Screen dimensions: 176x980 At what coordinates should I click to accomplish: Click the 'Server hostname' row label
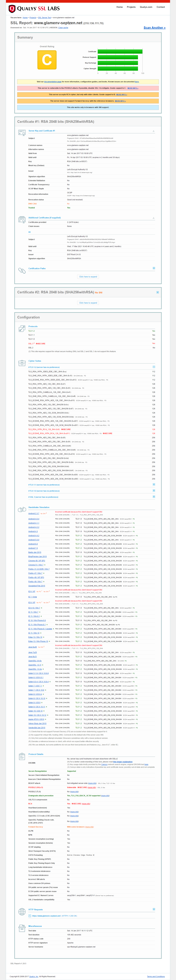coord(36,947)
